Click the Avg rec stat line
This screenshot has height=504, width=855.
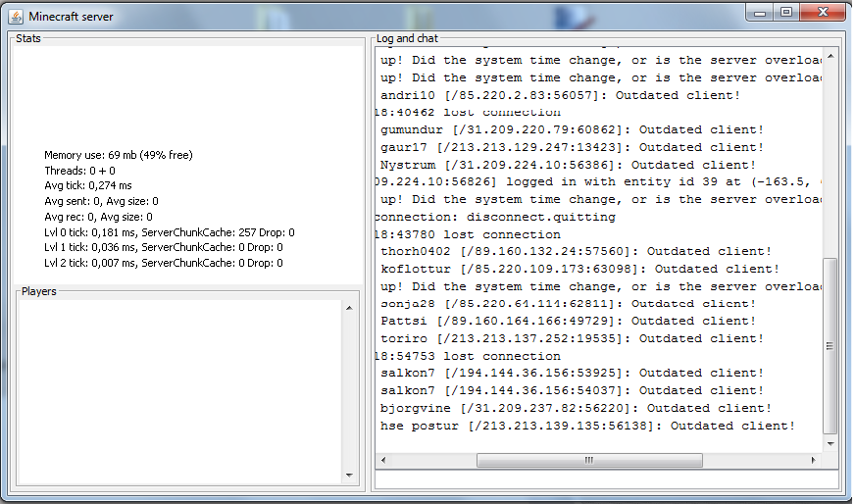pyautogui.click(x=98, y=217)
